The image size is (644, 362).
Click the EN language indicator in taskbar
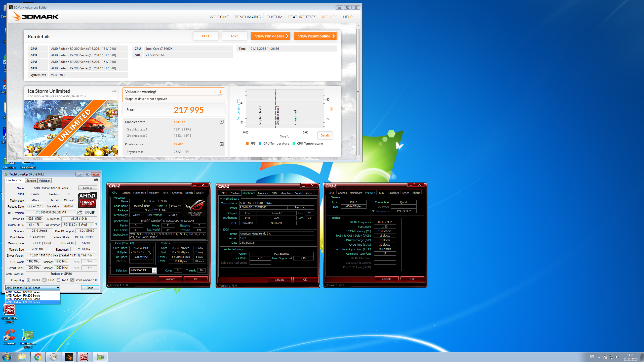coord(592,357)
